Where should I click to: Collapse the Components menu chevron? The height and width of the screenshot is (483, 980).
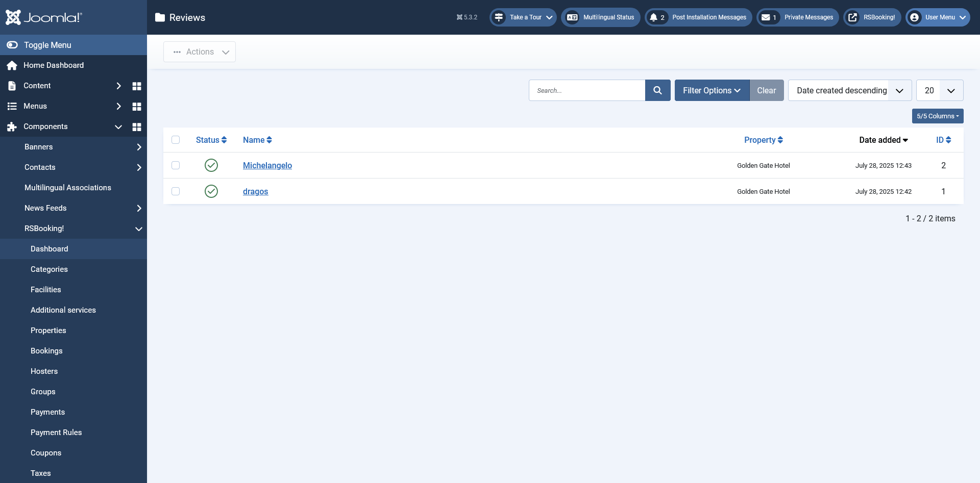click(x=118, y=126)
